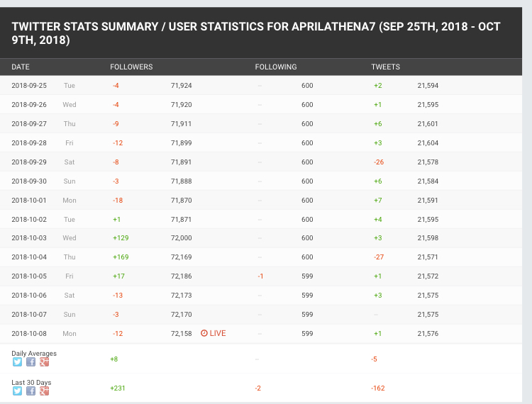Select the 2018-09-25 date row
The height and width of the screenshot is (404, 532).
[x=29, y=86]
